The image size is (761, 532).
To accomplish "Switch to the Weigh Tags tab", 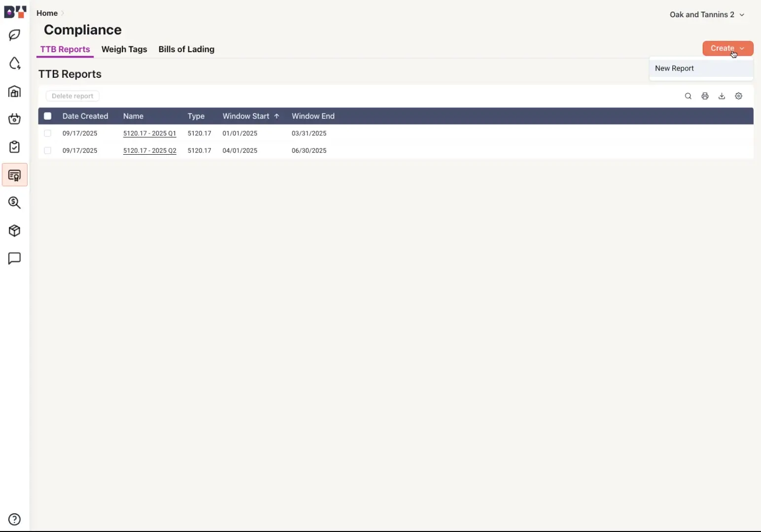I will (x=124, y=49).
